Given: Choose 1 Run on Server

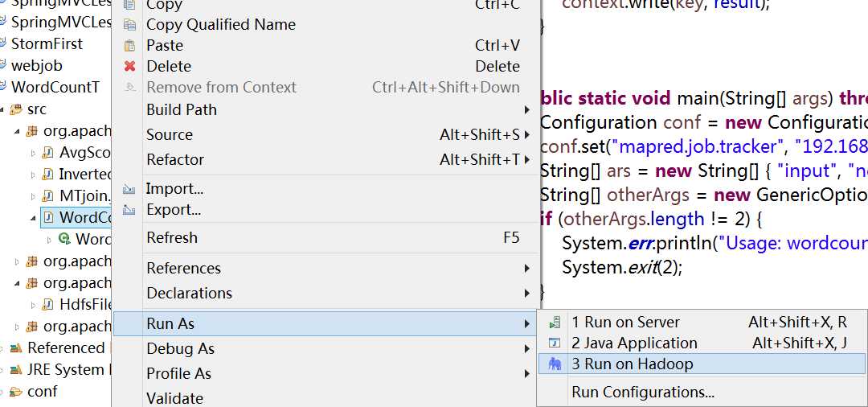Looking at the screenshot, I should 702,323.
